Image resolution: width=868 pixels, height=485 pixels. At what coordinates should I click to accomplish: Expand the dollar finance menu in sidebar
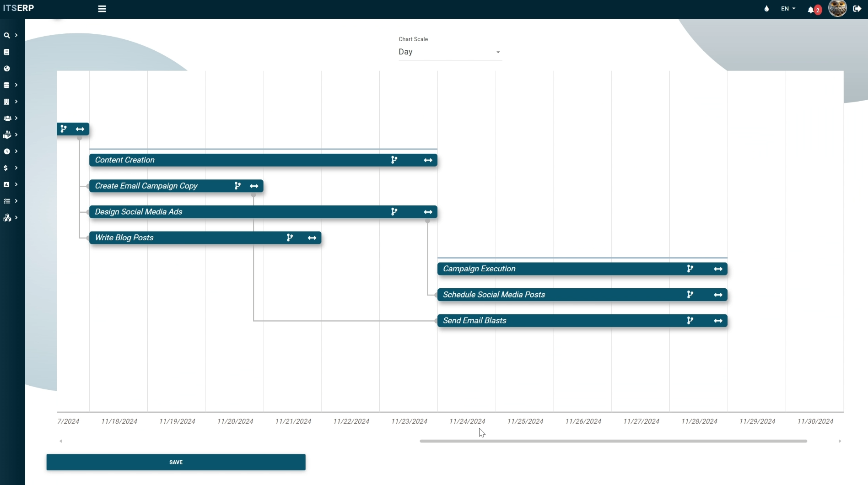(11, 168)
